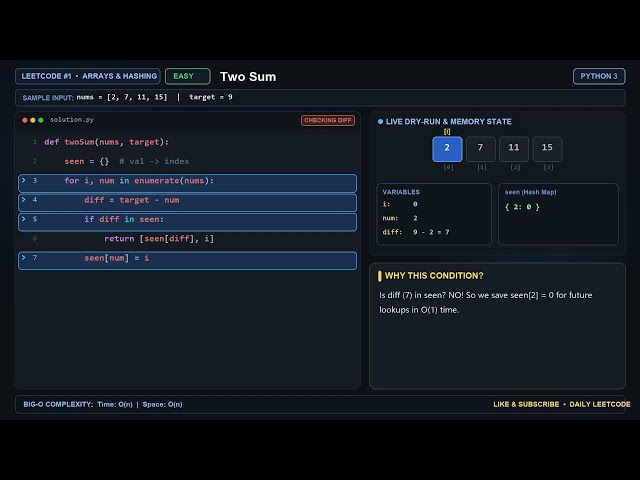
Task: Click line number 6 in the gutter
Action: tap(35, 238)
